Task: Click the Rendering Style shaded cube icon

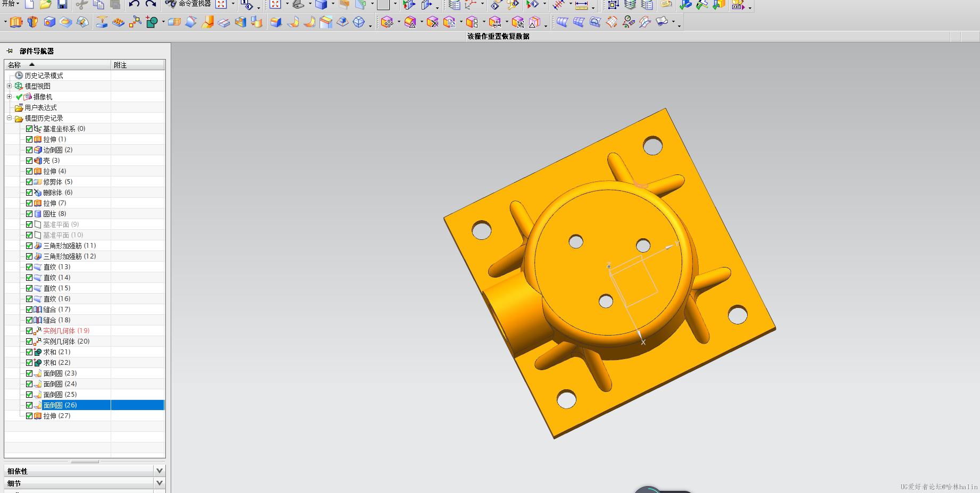Action: [321, 5]
